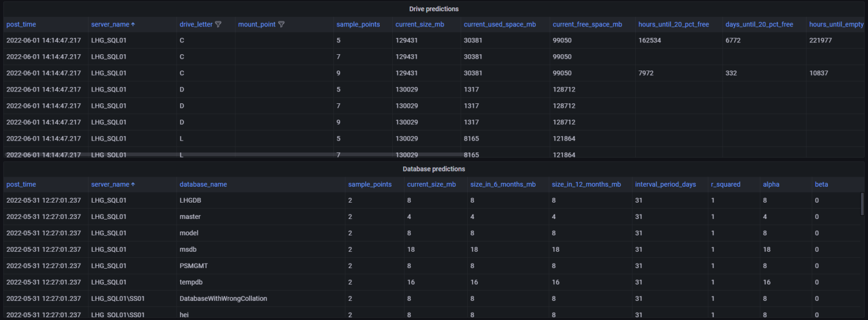Click the hours_until_empty column header
868x320 pixels.
click(836, 25)
